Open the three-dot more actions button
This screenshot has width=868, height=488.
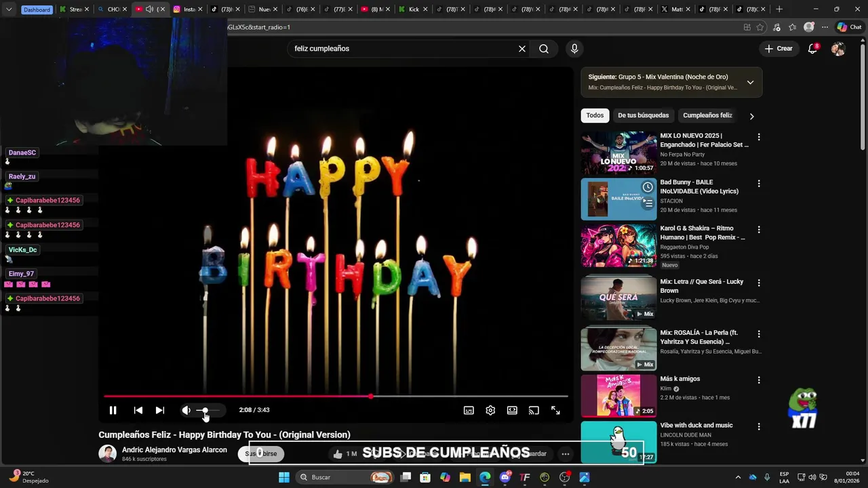coord(565,454)
